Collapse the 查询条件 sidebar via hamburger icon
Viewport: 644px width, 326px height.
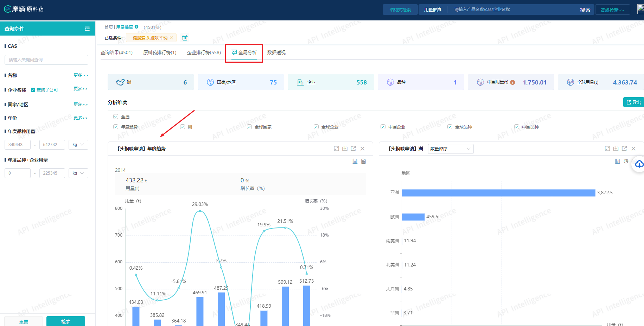(87, 29)
